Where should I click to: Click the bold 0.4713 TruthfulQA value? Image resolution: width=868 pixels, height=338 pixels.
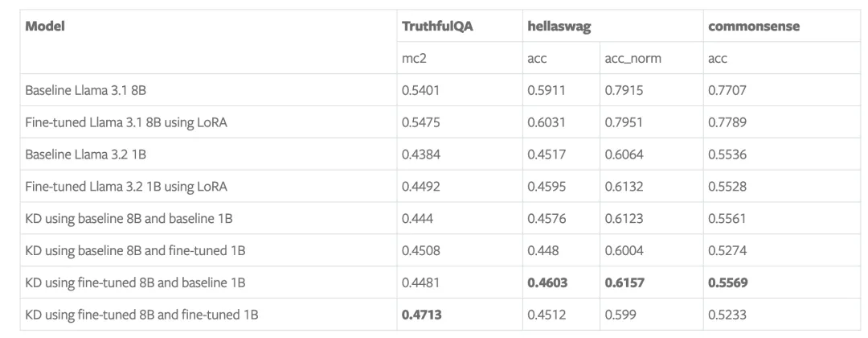coord(422,315)
